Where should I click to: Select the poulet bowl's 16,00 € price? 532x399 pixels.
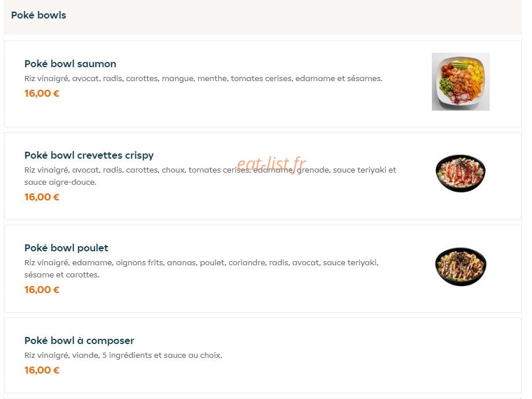tap(42, 290)
